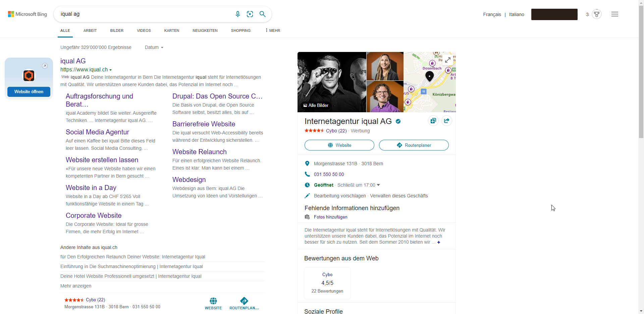Open the Barrierefreie Website link
Screen dimensions: 644x314
[204, 124]
